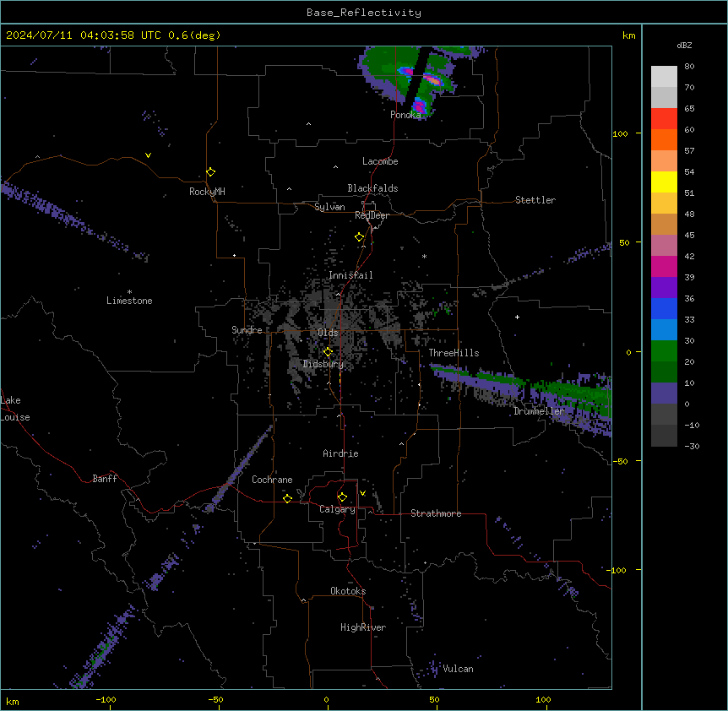The image size is (728, 711).
Task: Click the Blackfalds city label
Action: tap(372, 188)
